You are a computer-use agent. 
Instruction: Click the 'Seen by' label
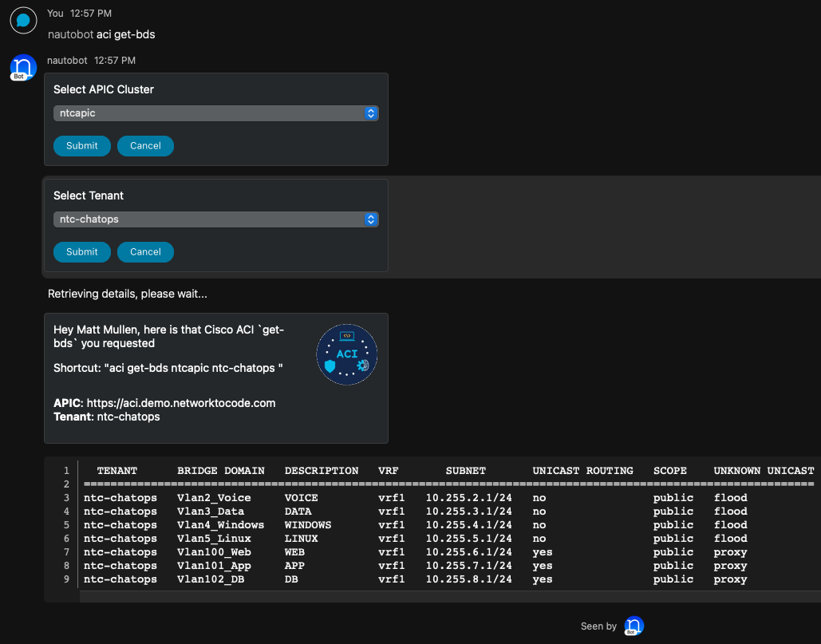point(598,626)
